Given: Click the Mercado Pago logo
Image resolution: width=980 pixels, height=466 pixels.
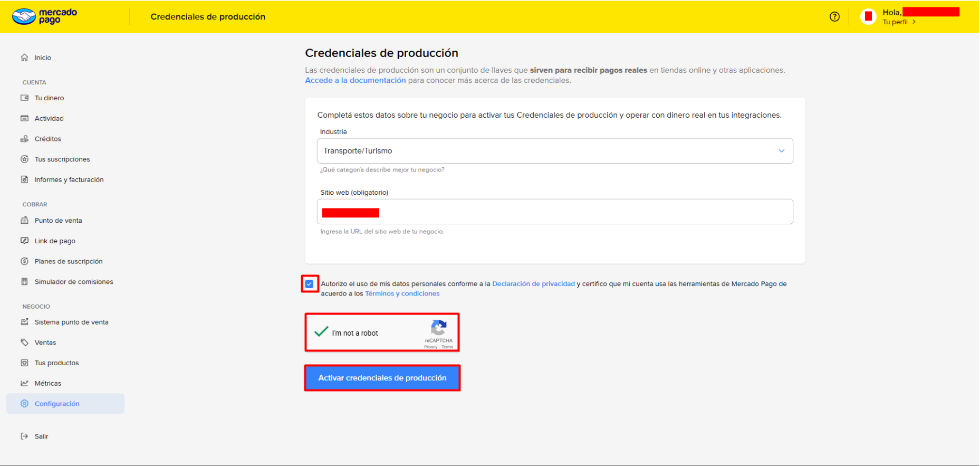Looking at the screenshot, I should [45, 16].
